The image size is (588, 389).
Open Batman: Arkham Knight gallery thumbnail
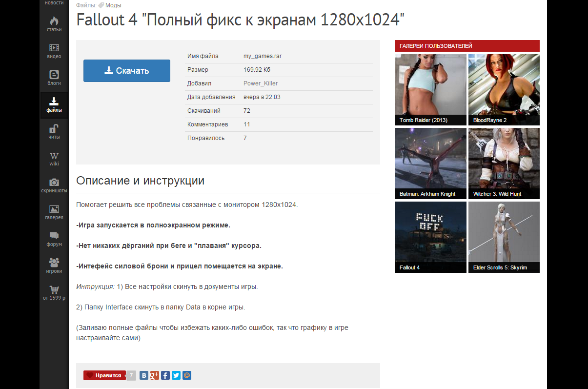pos(430,164)
